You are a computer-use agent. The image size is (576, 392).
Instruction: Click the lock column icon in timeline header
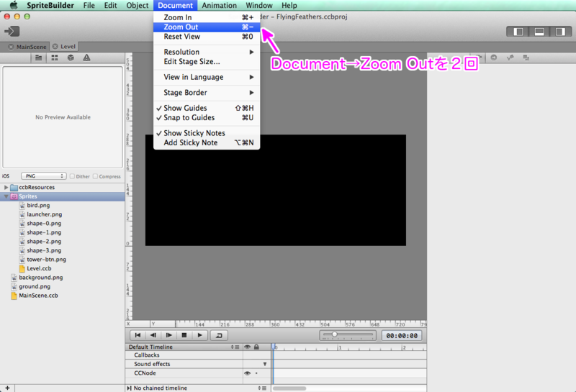click(x=256, y=347)
